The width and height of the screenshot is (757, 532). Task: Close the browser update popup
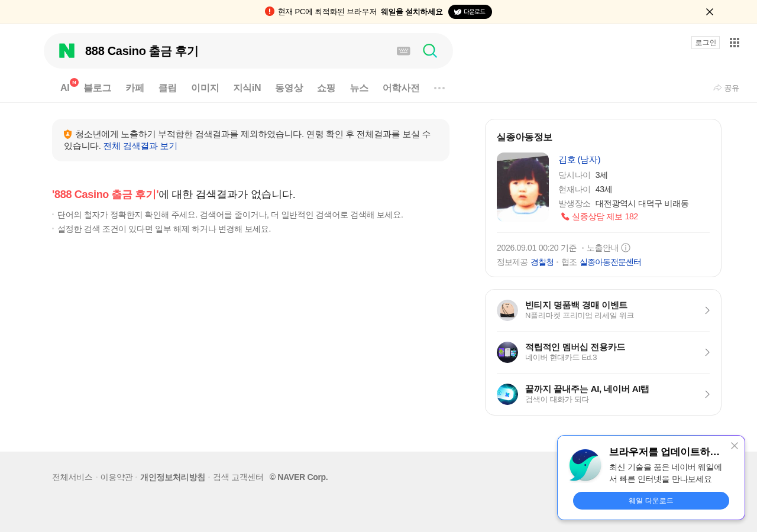coord(735,446)
